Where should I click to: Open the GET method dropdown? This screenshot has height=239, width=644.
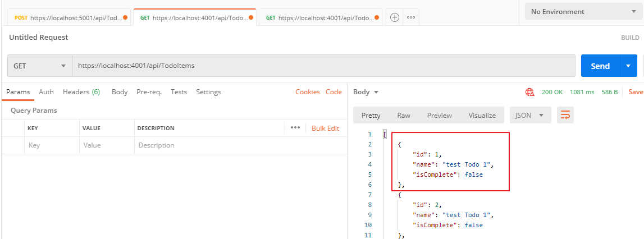pos(39,66)
